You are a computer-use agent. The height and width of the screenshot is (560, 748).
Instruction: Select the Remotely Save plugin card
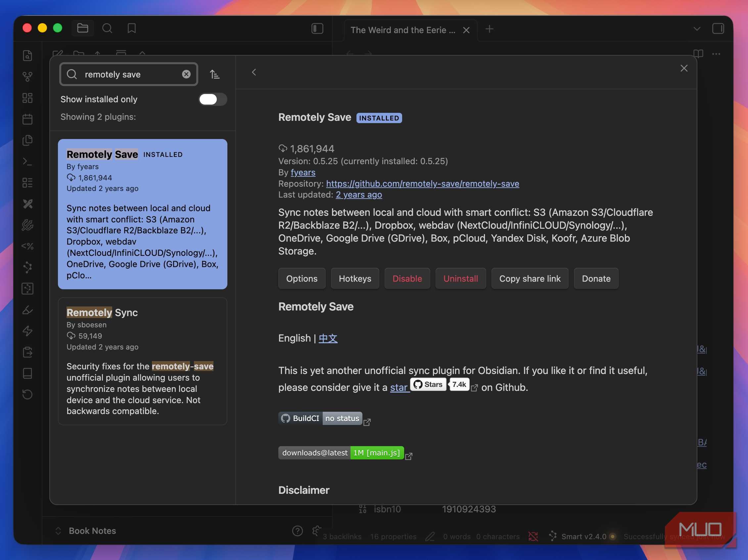(142, 214)
